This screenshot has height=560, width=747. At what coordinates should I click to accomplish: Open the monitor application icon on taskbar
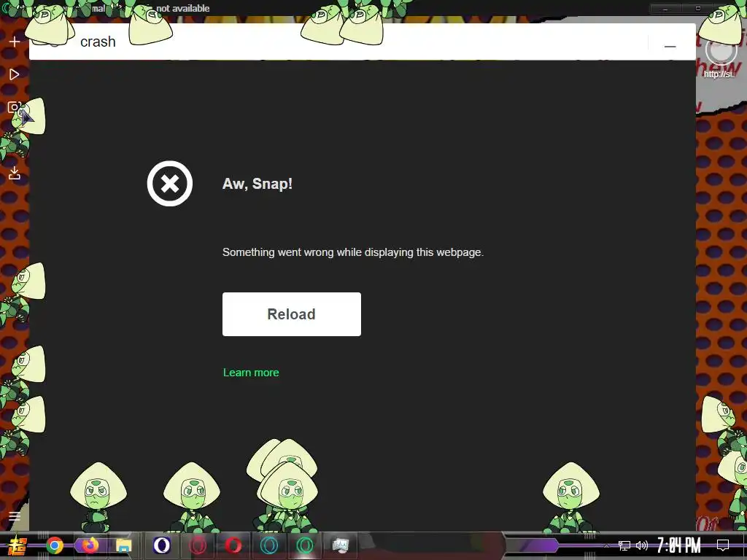[340, 545]
